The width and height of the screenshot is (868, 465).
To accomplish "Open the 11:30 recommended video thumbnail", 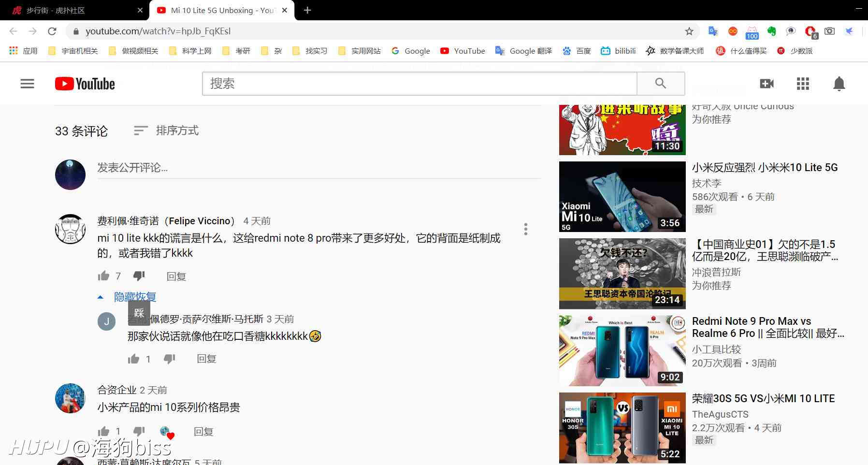I will click(x=622, y=130).
